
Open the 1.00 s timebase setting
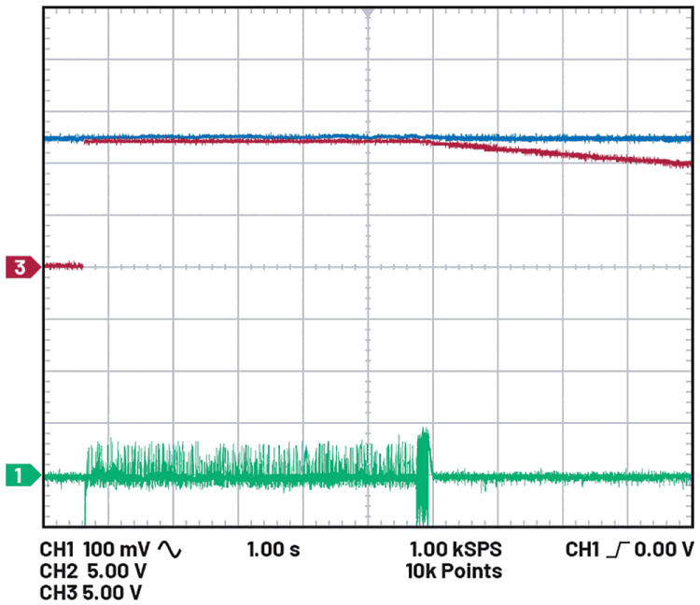[273, 549]
